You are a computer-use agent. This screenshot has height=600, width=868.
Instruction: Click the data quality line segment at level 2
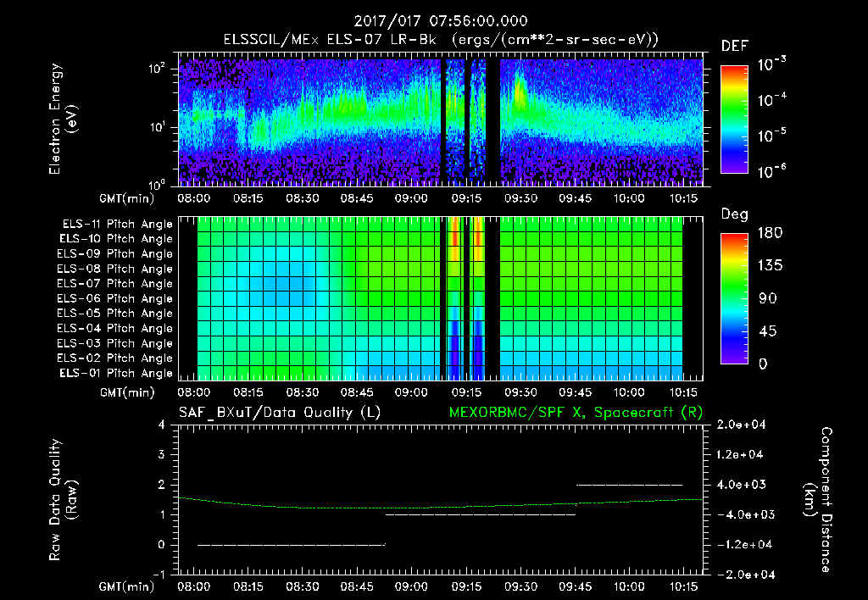tap(630, 485)
